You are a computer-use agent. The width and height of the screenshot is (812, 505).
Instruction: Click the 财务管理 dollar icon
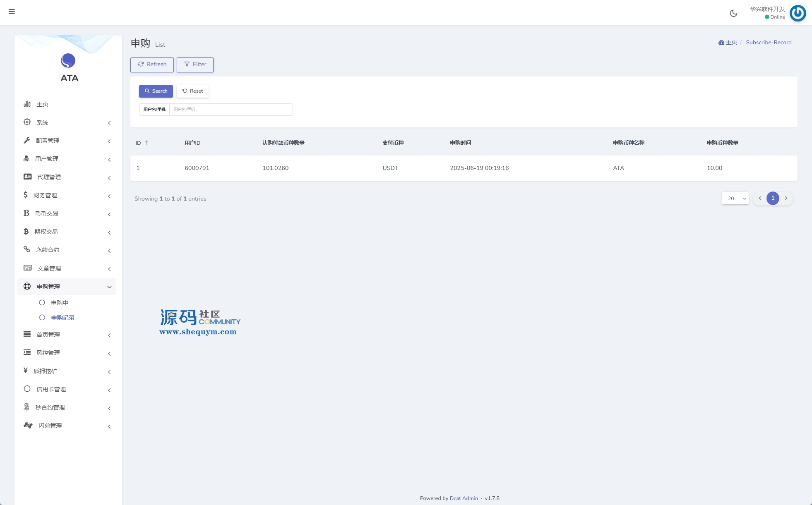[x=26, y=195]
